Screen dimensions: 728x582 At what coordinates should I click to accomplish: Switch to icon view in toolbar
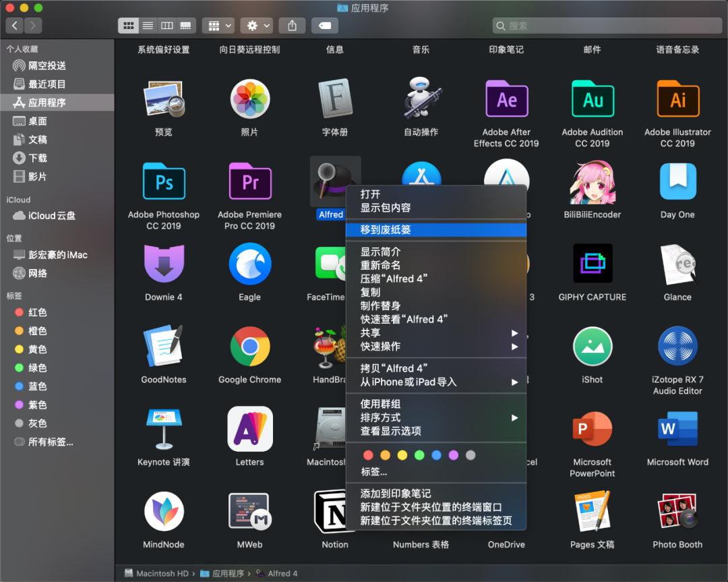click(x=129, y=26)
